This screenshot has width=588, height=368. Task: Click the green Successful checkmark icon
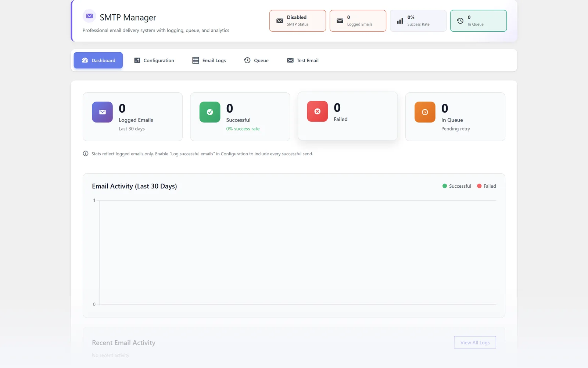tap(210, 112)
